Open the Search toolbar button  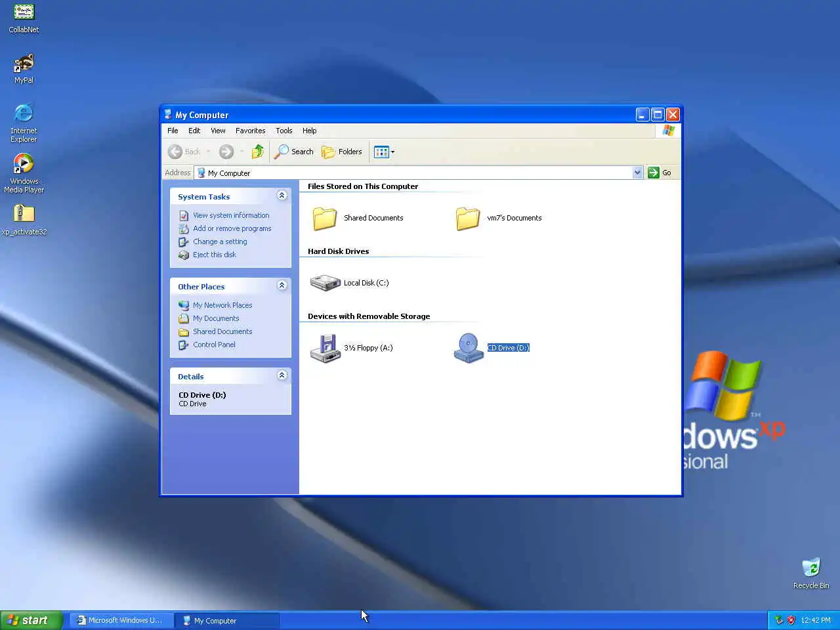[x=294, y=152]
